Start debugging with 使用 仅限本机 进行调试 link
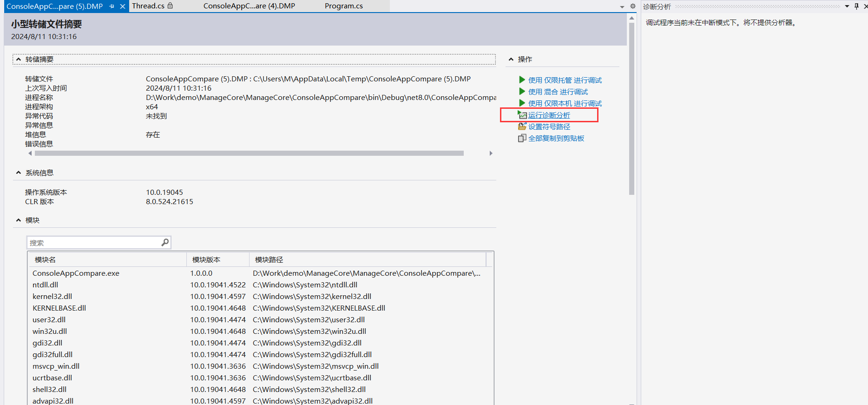 565,103
